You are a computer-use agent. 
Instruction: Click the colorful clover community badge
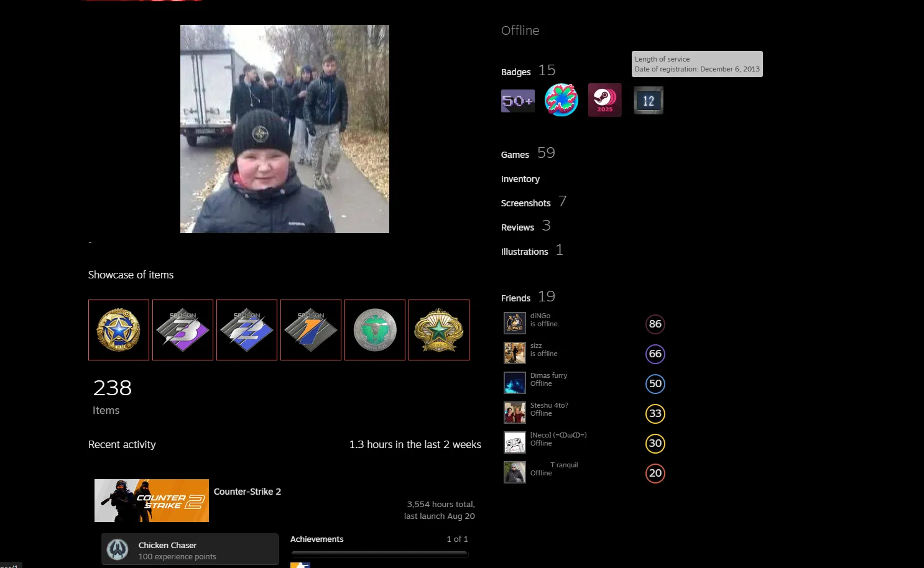[x=561, y=100]
